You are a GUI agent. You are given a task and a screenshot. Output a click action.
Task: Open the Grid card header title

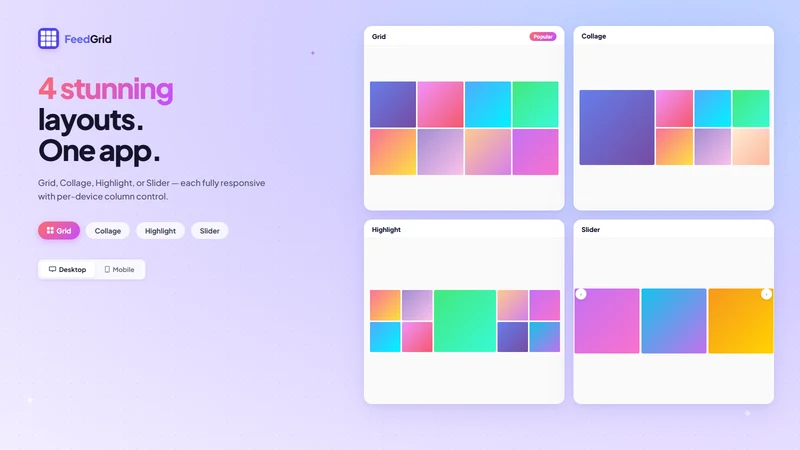click(379, 36)
